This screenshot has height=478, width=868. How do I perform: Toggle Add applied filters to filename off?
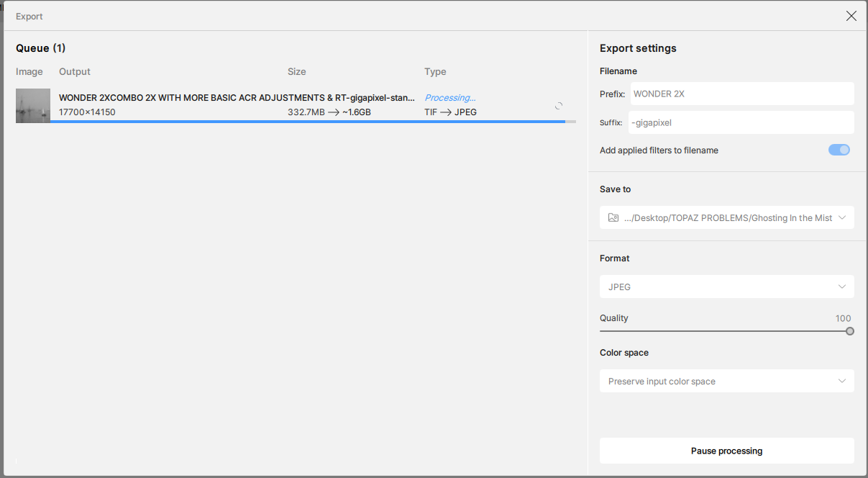[x=839, y=150]
